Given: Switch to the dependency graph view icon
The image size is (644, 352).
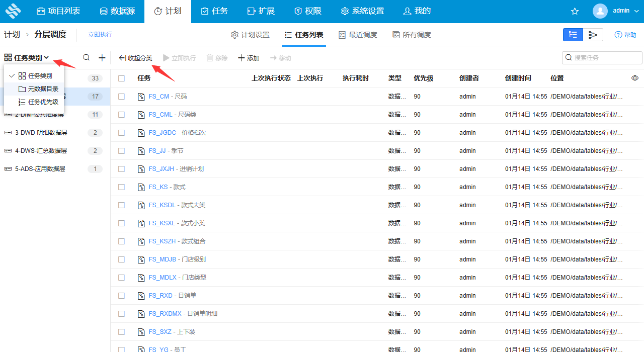Looking at the screenshot, I should click(x=592, y=35).
